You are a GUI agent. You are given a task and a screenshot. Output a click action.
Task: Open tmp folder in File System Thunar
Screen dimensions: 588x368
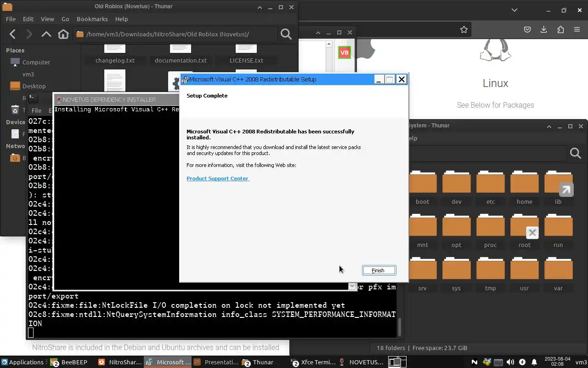click(490, 274)
